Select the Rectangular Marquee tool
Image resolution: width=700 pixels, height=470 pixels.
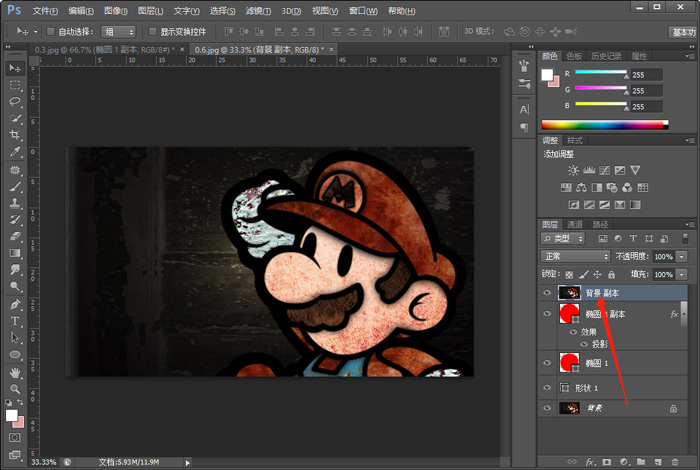(15, 85)
